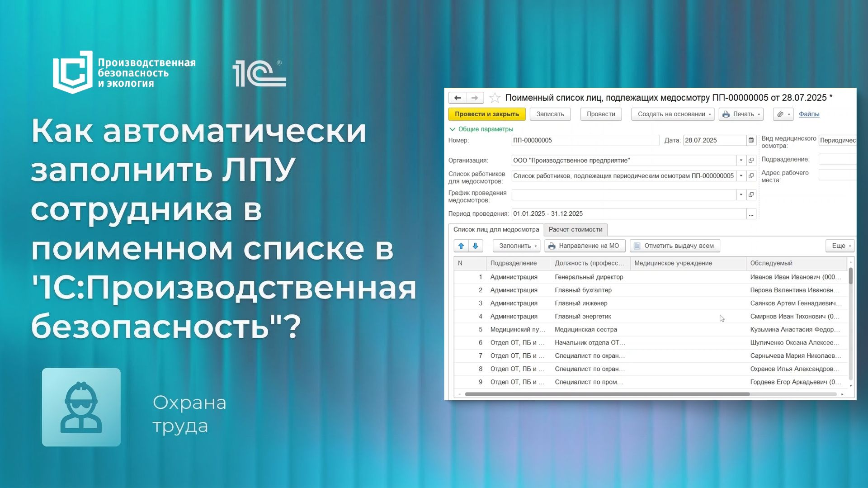The image size is (868, 488).
Task: Switch to Список лиц для медосмотра tab
Action: (496, 230)
